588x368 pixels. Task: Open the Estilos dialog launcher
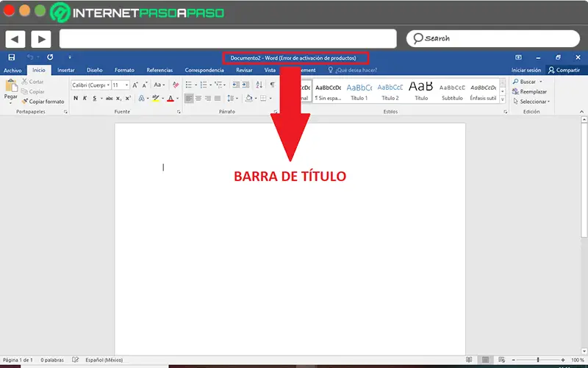tap(505, 112)
